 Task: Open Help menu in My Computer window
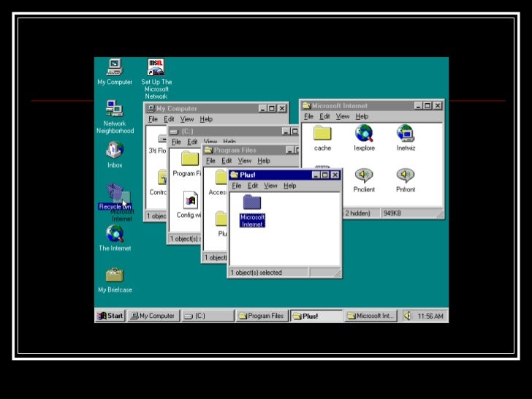click(206, 119)
